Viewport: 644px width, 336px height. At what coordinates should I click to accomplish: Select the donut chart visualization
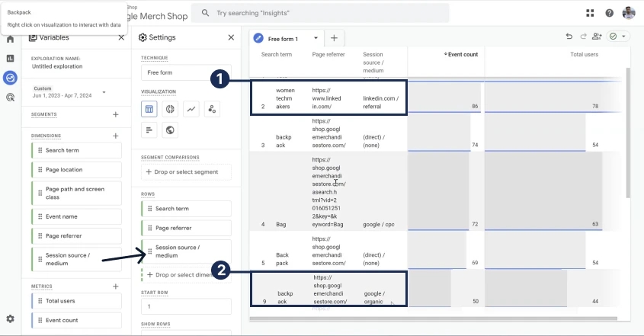click(x=170, y=109)
